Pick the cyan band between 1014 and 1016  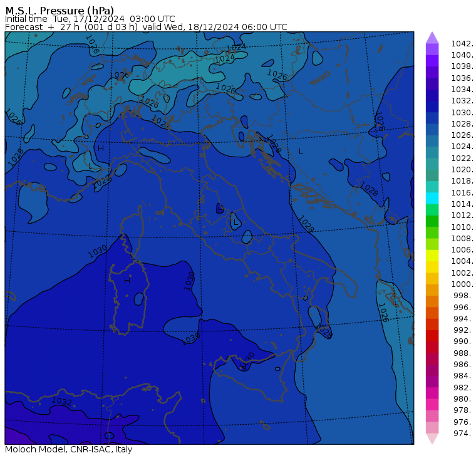(432, 199)
